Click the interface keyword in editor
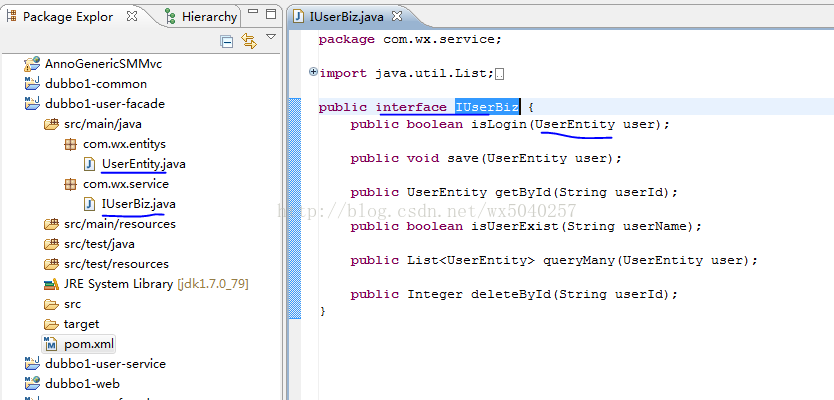The image size is (834, 400). pyautogui.click(x=411, y=107)
